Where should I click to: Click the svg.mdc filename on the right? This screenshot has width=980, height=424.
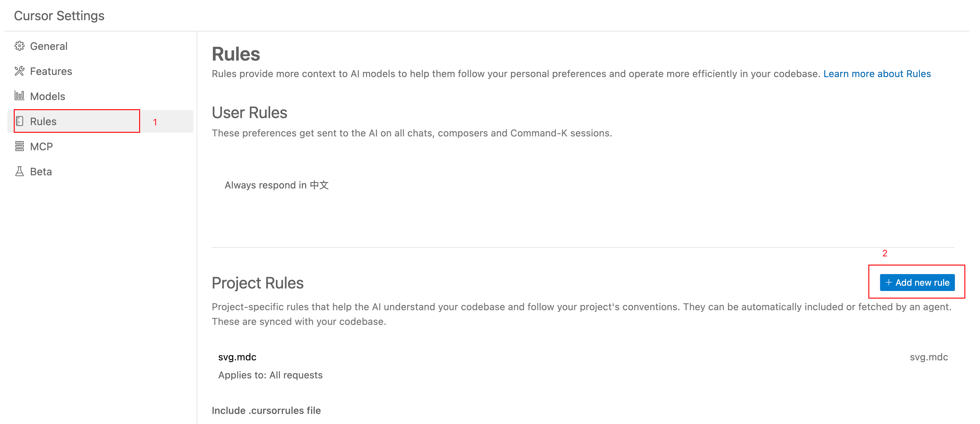929,357
